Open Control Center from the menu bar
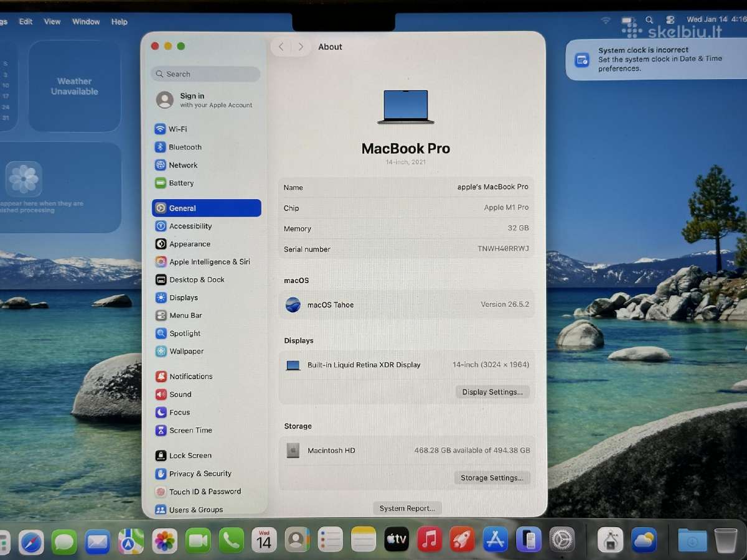The height and width of the screenshot is (560, 747). (670, 20)
